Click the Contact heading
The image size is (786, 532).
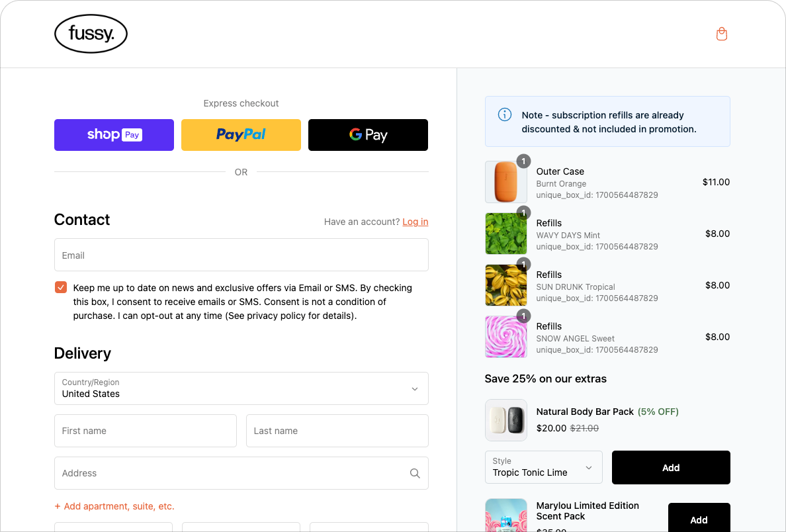81,220
